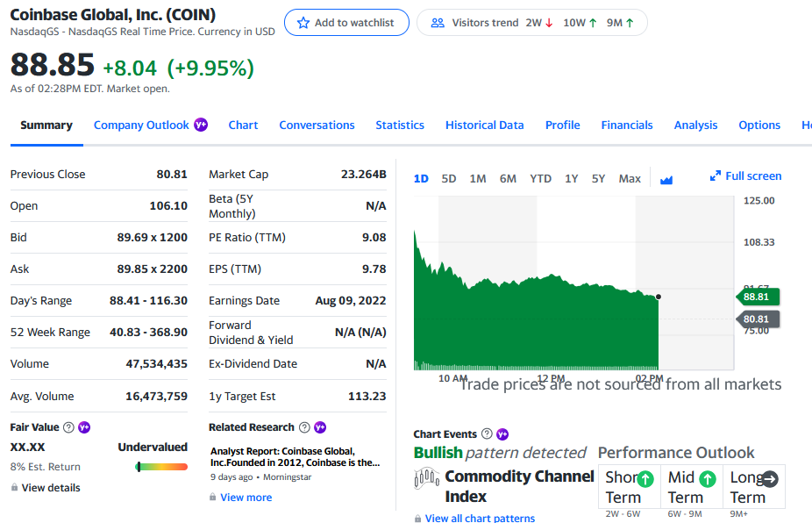Click the Fair Value gradient bar
Screen dimensions: 812x523
click(x=161, y=467)
